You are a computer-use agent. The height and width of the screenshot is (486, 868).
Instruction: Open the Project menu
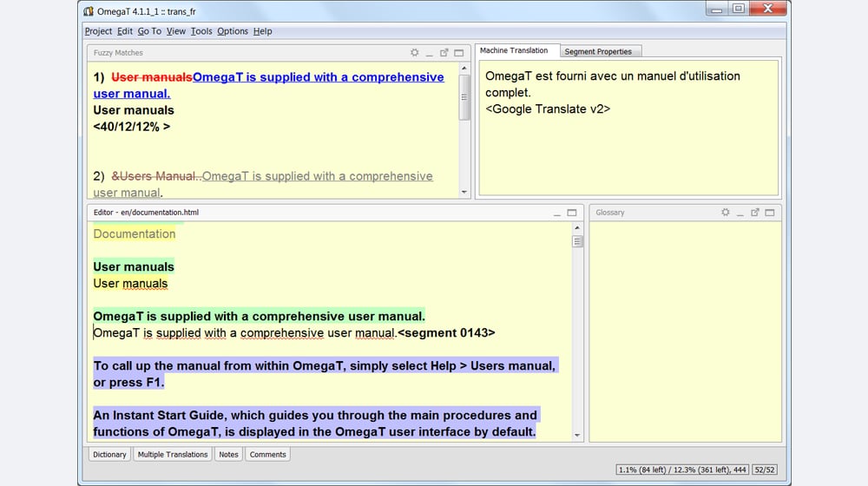click(x=98, y=31)
